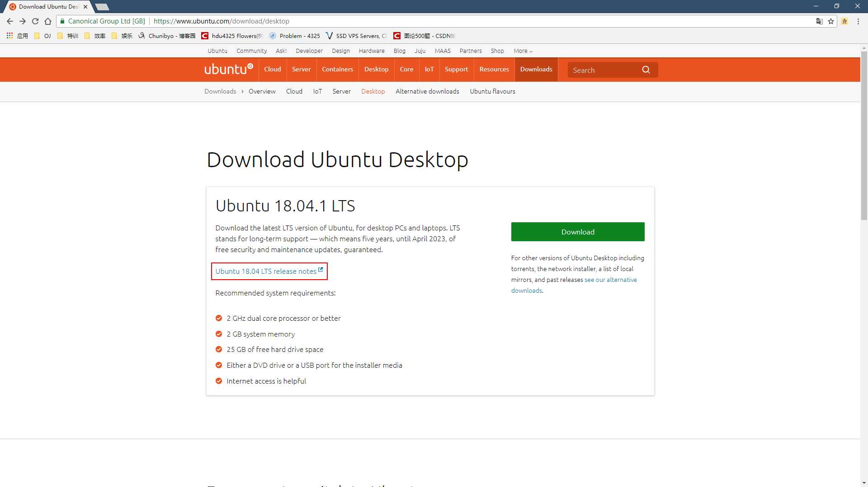Open the Cloud item in orange navigation
The height and width of the screenshot is (487, 868).
[273, 69]
